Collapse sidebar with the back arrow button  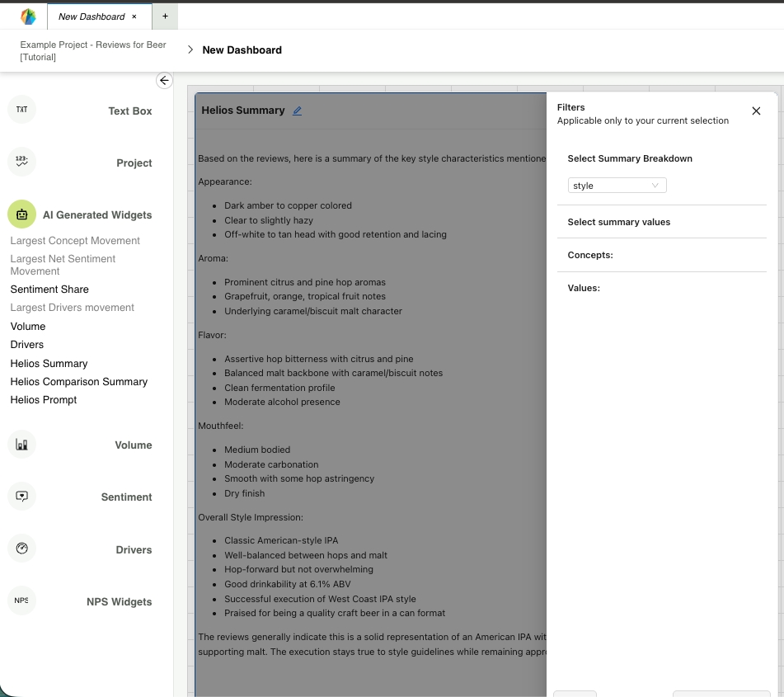pyautogui.click(x=164, y=80)
